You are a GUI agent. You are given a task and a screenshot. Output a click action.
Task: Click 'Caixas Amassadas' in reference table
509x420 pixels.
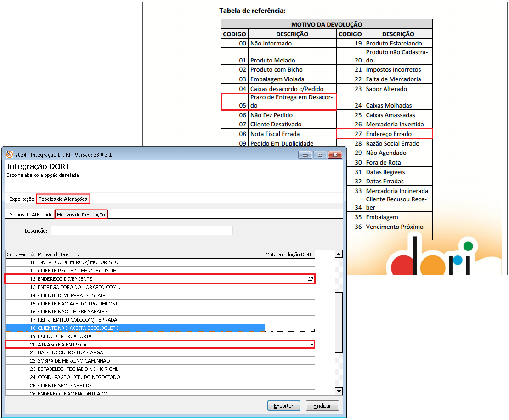pyautogui.click(x=390, y=115)
